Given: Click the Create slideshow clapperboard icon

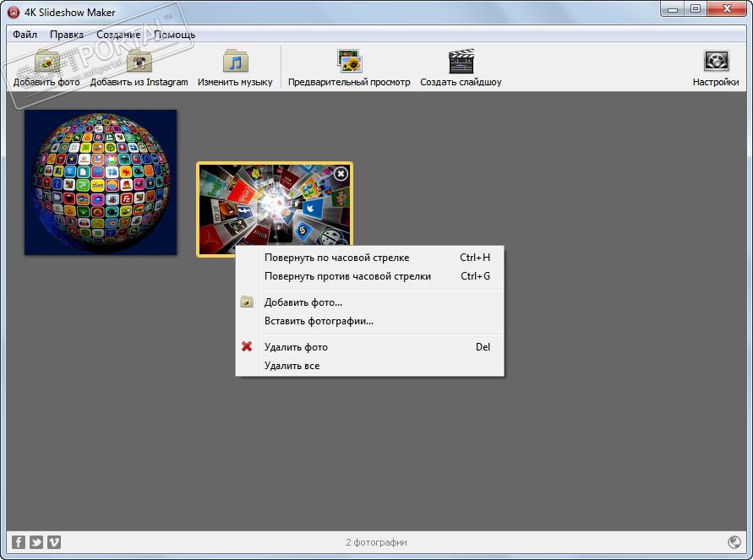Looking at the screenshot, I should tap(461, 62).
